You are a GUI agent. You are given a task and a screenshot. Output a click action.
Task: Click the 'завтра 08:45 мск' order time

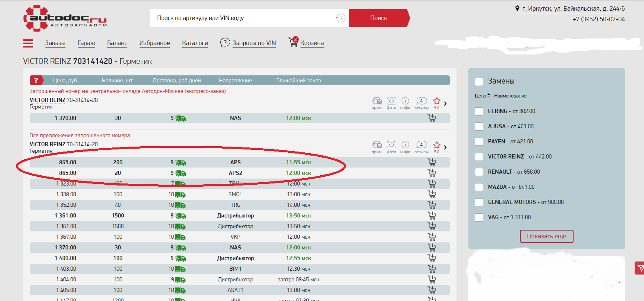(298, 279)
